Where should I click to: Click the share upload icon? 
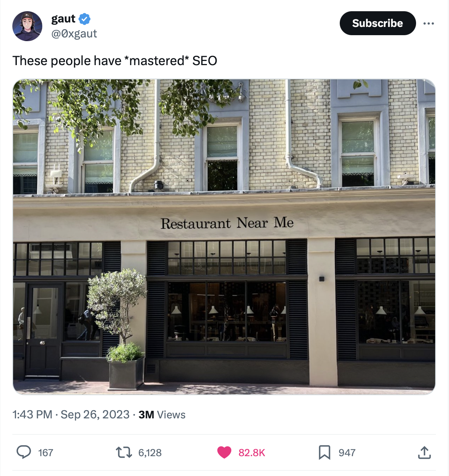pos(424,452)
